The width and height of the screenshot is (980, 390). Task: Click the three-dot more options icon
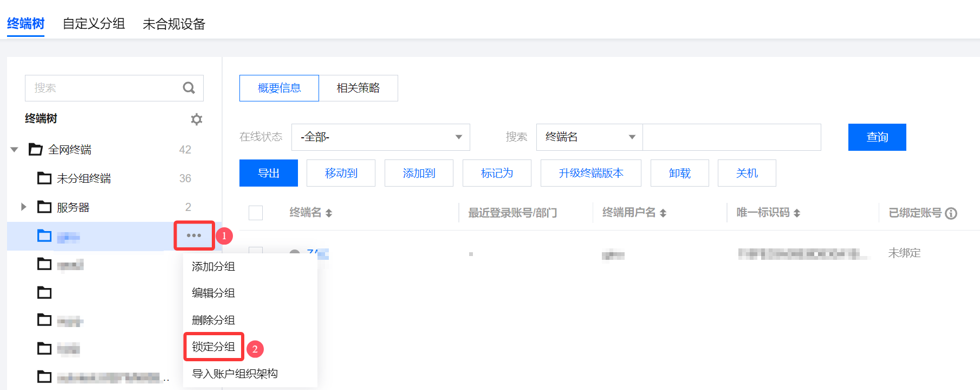[x=194, y=235]
